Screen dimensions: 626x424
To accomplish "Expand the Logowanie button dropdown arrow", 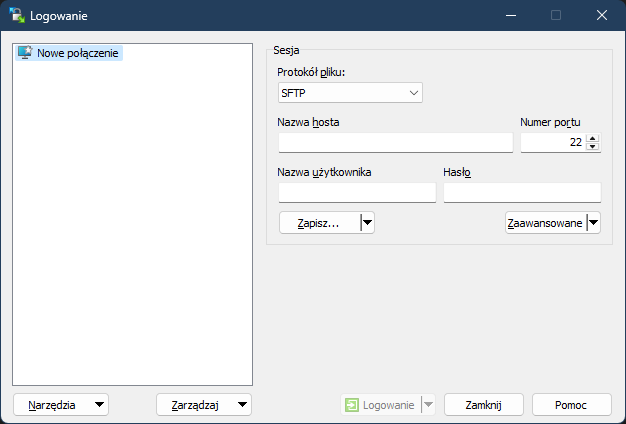I will [428, 405].
